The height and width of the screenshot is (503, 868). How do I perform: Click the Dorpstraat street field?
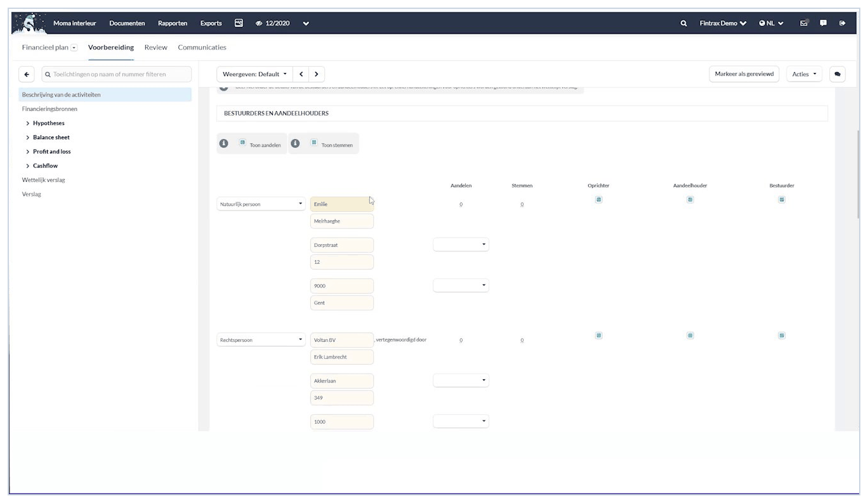(342, 245)
